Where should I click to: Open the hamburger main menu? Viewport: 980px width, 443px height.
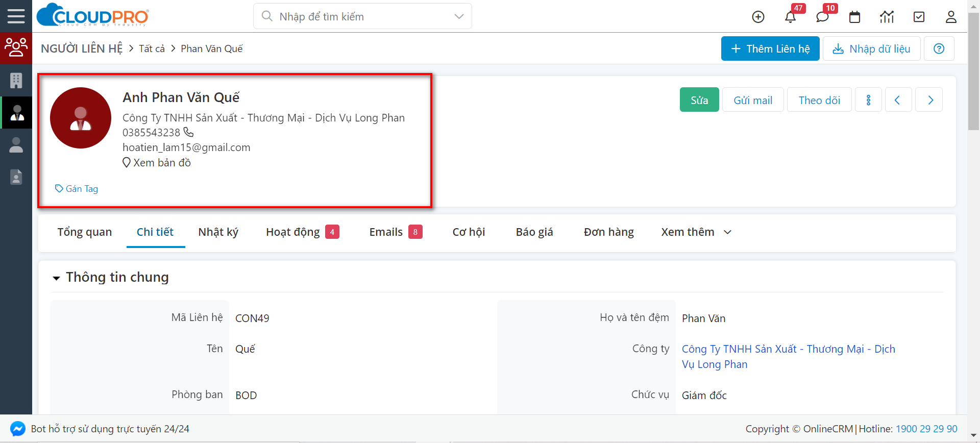16,16
